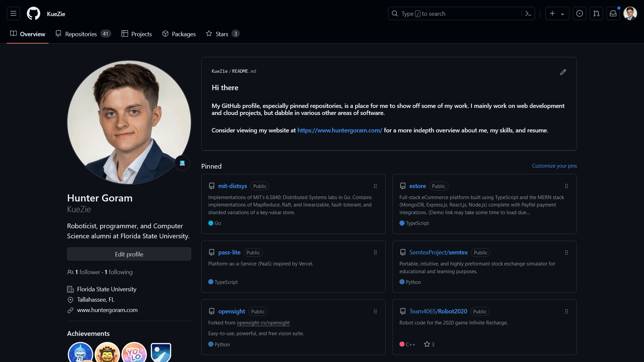Open the Arctic Code Vault achievement badge

point(161,352)
